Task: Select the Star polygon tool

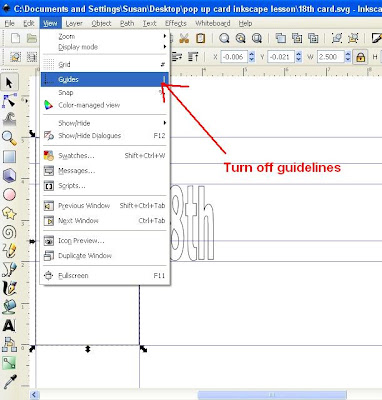Action: tap(9, 213)
